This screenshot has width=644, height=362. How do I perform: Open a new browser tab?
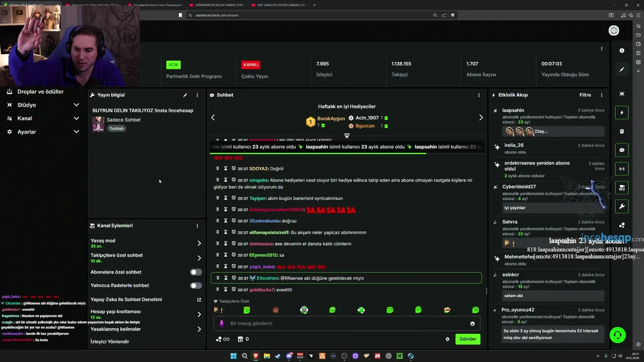pyautogui.click(x=314, y=5)
